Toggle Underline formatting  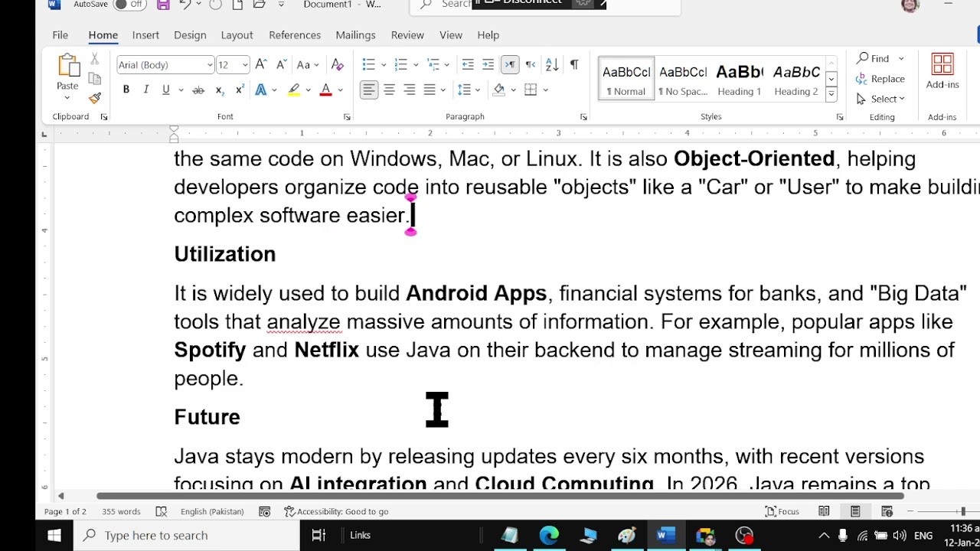pyautogui.click(x=165, y=90)
